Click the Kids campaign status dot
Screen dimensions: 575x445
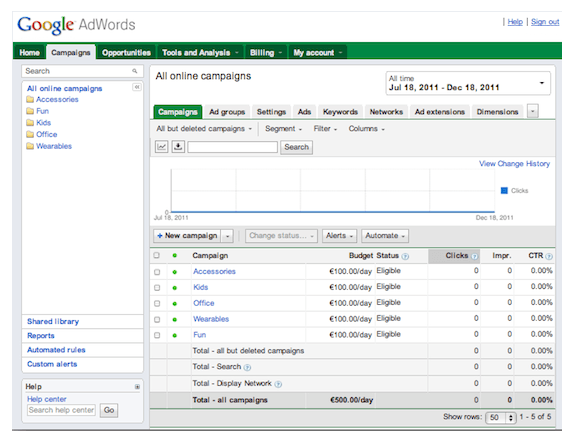[175, 288]
